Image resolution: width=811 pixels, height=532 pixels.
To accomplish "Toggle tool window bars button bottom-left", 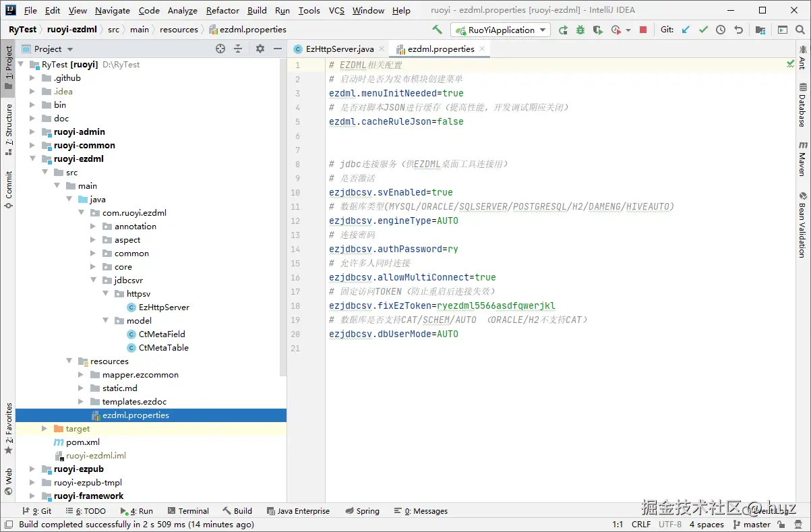I will pyautogui.click(x=9, y=524).
